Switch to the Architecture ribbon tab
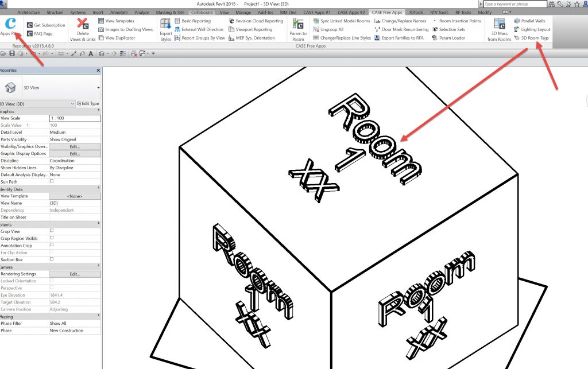Screen dimensions: 588x369 click(30, 12)
